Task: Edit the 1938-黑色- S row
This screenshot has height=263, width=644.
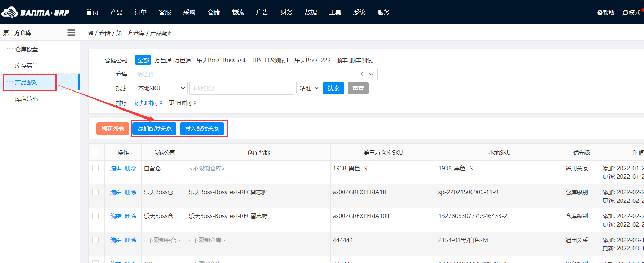Action: pyautogui.click(x=116, y=168)
